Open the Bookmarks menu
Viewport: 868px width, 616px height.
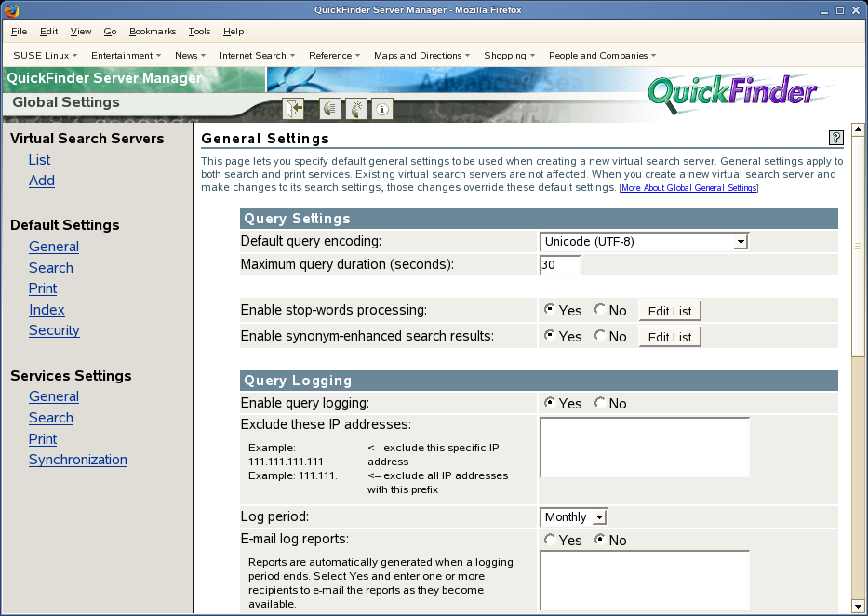(153, 32)
